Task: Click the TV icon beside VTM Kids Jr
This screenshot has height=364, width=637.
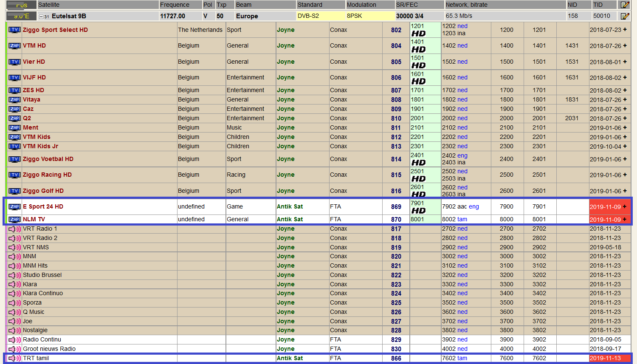Action: coord(15,146)
